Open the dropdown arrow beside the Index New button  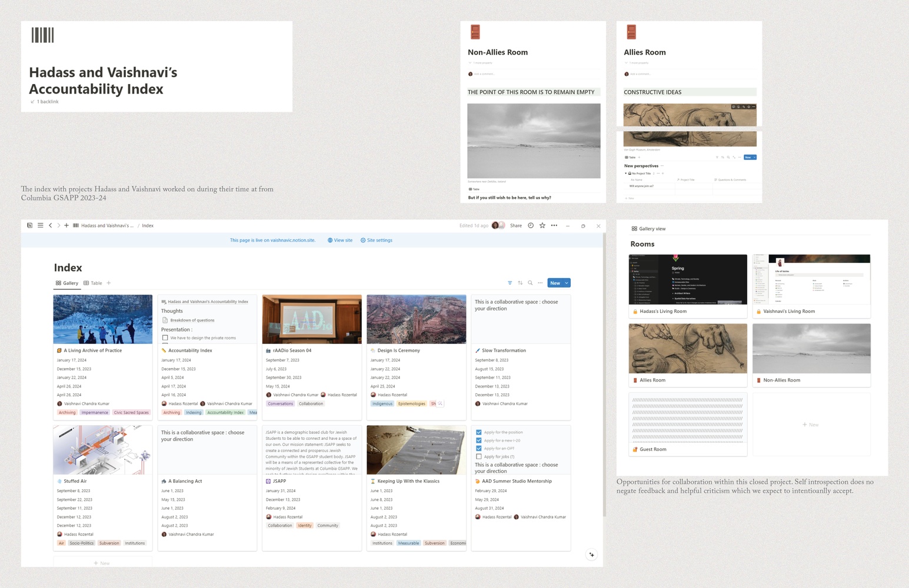point(567,283)
